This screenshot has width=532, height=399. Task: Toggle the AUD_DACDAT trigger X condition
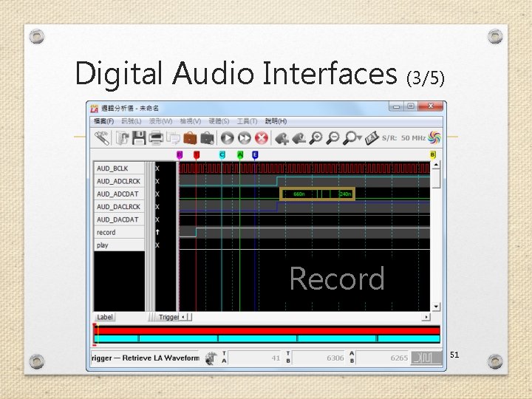[157, 219]
